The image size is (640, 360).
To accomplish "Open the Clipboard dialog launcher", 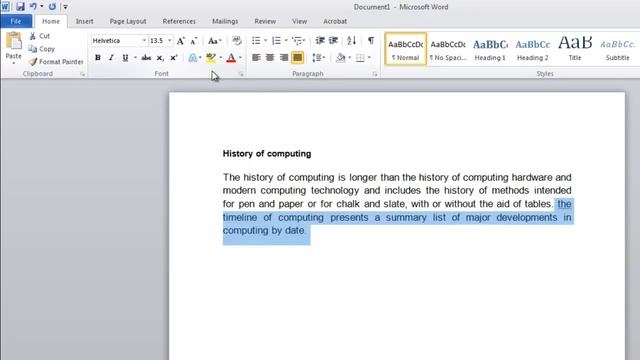I will (x=82, y=74).
